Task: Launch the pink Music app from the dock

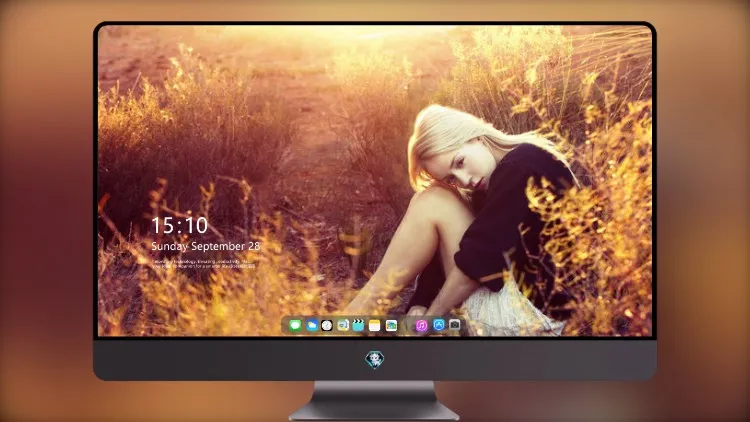Action: [421, 325]
